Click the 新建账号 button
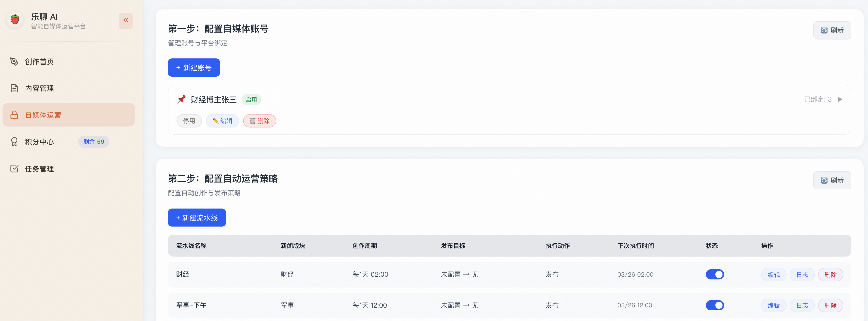This screenshot has height=321, width=868. pyautogui.click(x=194, y=68)
